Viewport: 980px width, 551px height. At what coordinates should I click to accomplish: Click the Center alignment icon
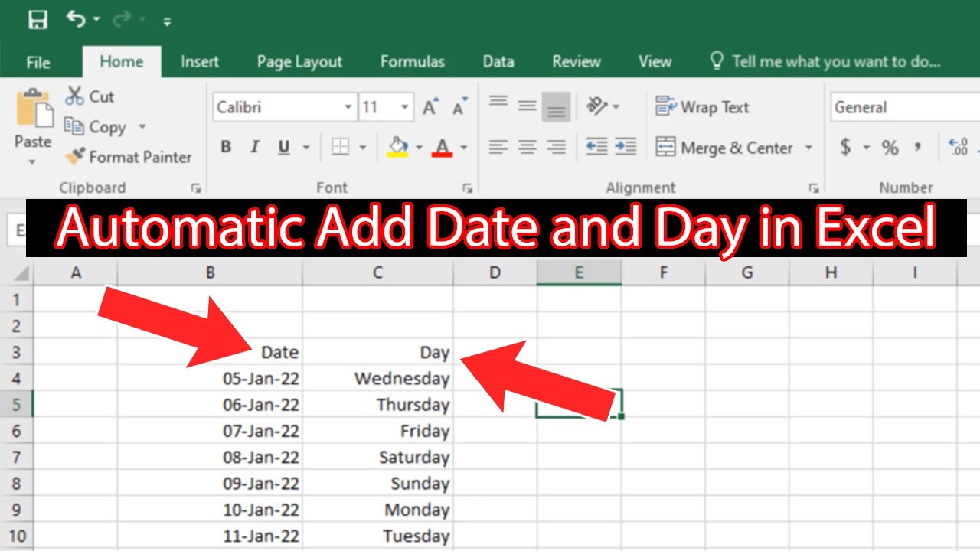[x=528, y=147]
